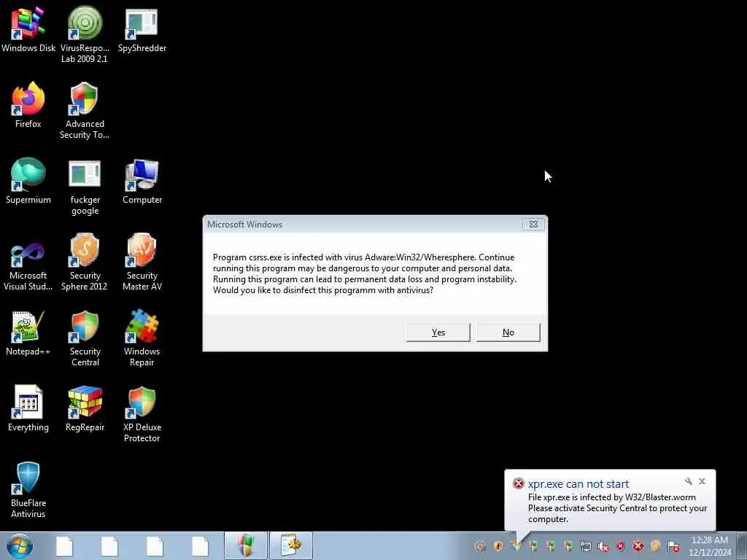Click the Show desktop strip
Viewport: 747px width, 560px height.
pyautogui.click(x=742, y=545)
